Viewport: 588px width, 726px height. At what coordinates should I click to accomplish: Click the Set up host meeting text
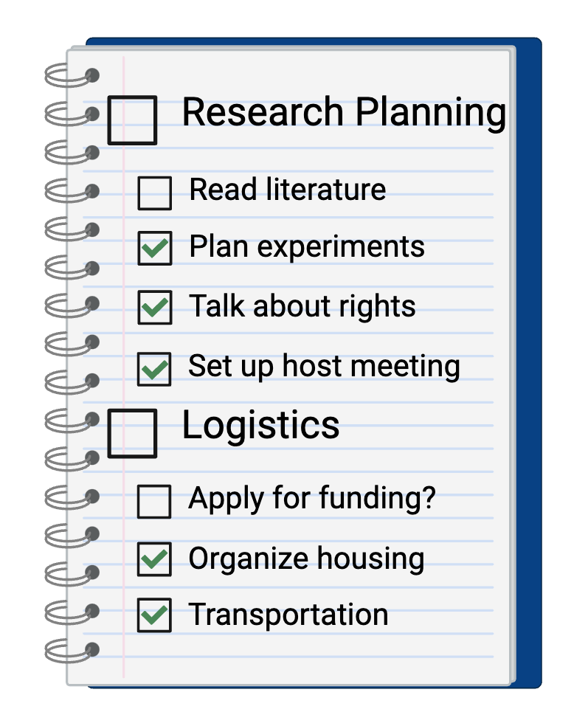tap(324, 366)
